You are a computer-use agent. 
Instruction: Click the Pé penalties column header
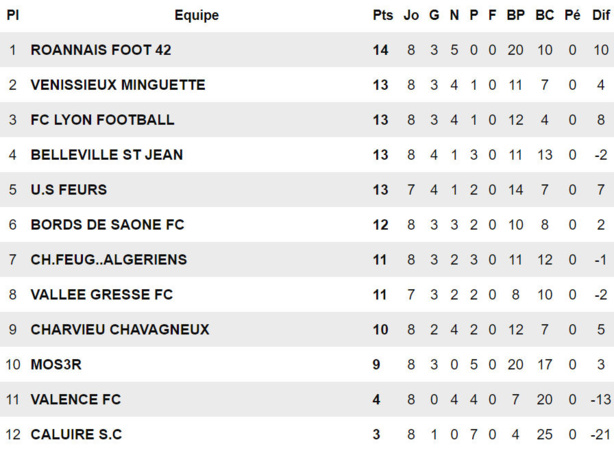click(573, 15)
